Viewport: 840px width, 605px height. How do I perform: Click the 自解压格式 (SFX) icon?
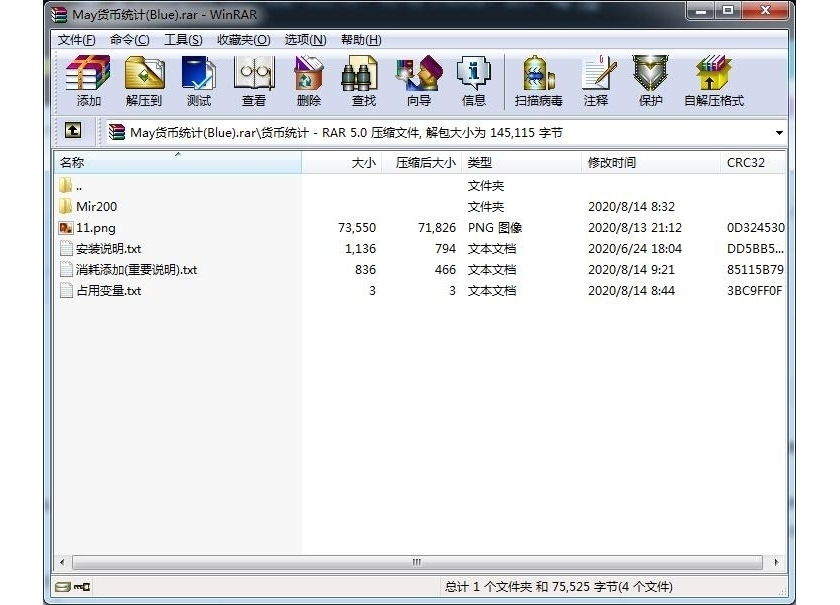click(x=714, y=80)
